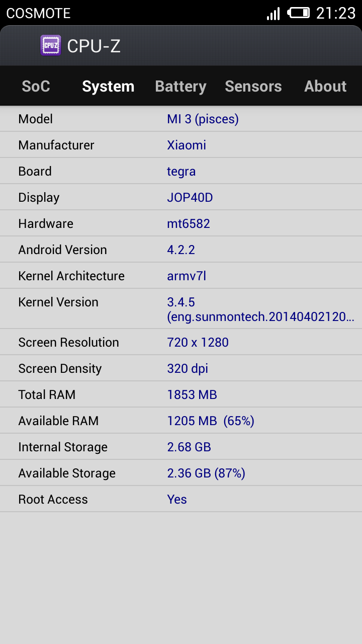The image size is (362, 644).
Task: Select the Model row value MI 3 (pisces)
Action: (203, 119)
